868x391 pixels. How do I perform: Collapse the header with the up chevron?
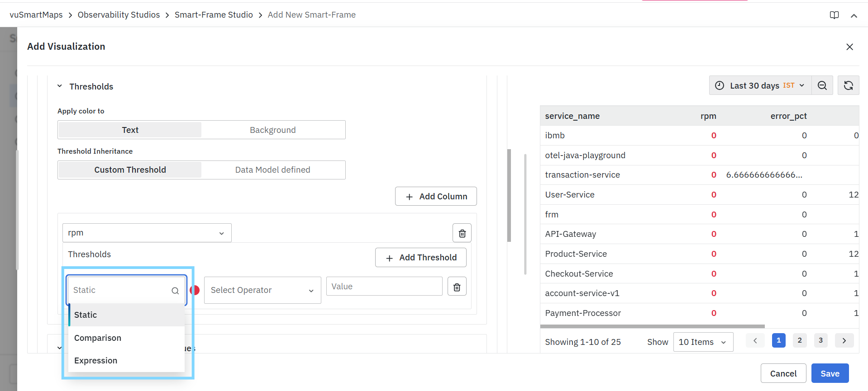[x=854, y=15]
